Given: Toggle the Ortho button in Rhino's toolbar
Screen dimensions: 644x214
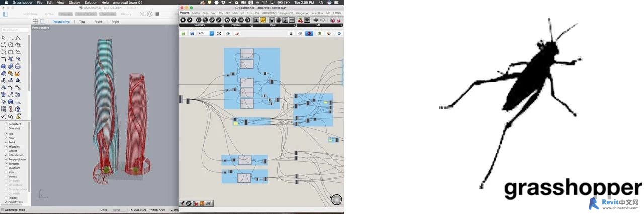Looking at the screenshot, I should click(49, 14).
